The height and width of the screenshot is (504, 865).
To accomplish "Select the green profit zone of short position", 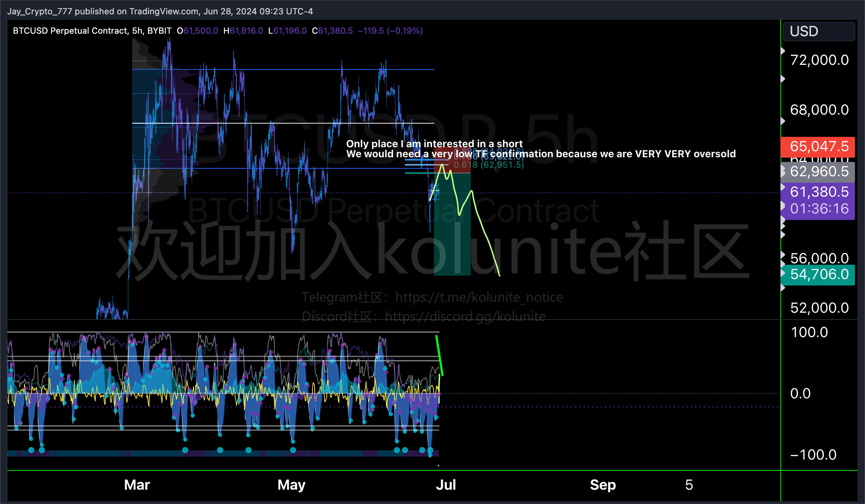I will (x=452, y=224).
